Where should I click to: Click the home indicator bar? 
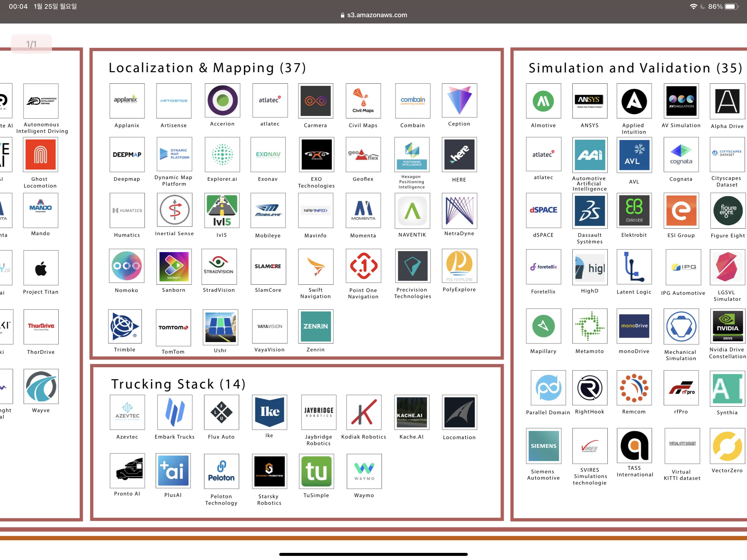point(373,554)
